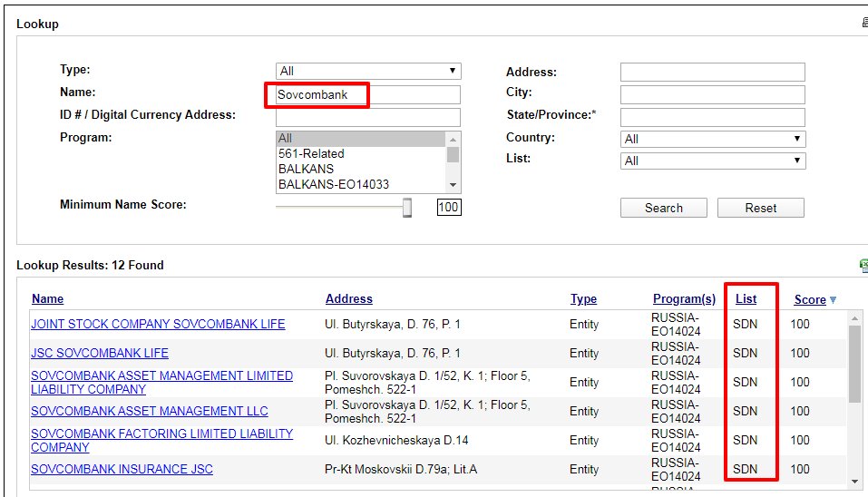Click the Minimum Name Score slider handle
The height and width of the screenshot is (497, 868).
coord(407,208)
